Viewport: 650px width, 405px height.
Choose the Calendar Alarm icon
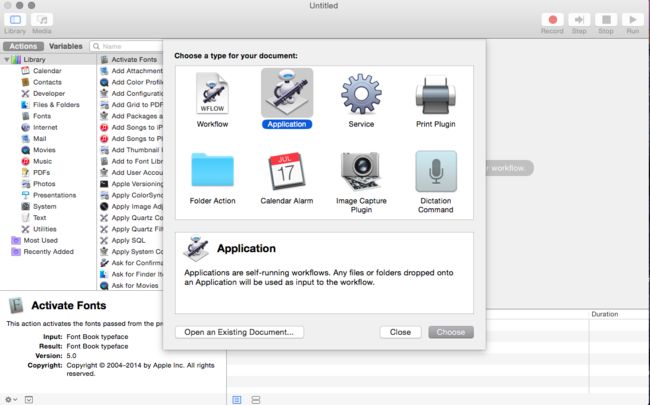click(287, 170)
